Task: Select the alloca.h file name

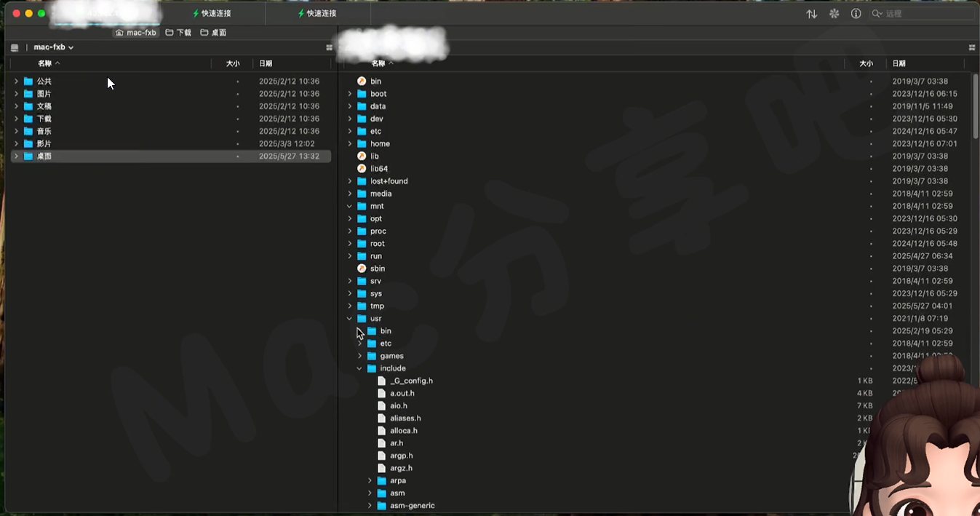Action: [x=404, y=431]
